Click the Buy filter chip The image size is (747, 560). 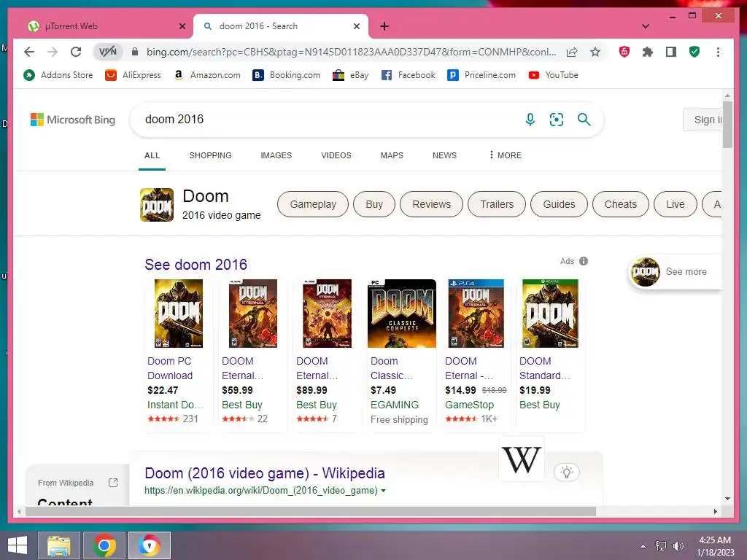pos(374,204)
